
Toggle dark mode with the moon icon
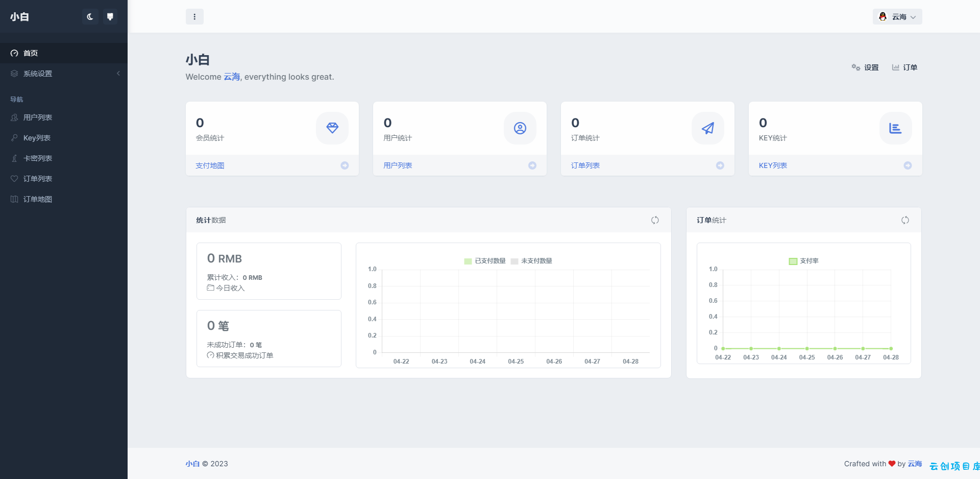(x=90, y=17)
